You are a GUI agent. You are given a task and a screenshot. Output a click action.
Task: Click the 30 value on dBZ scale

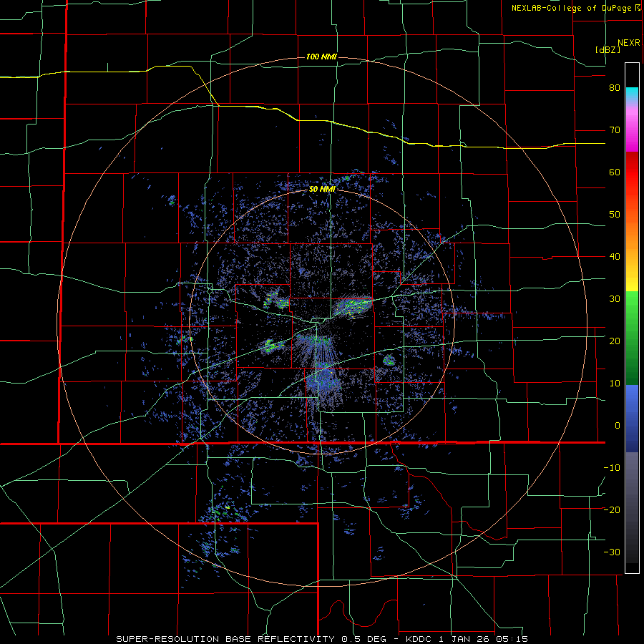(x=615, y=299)
